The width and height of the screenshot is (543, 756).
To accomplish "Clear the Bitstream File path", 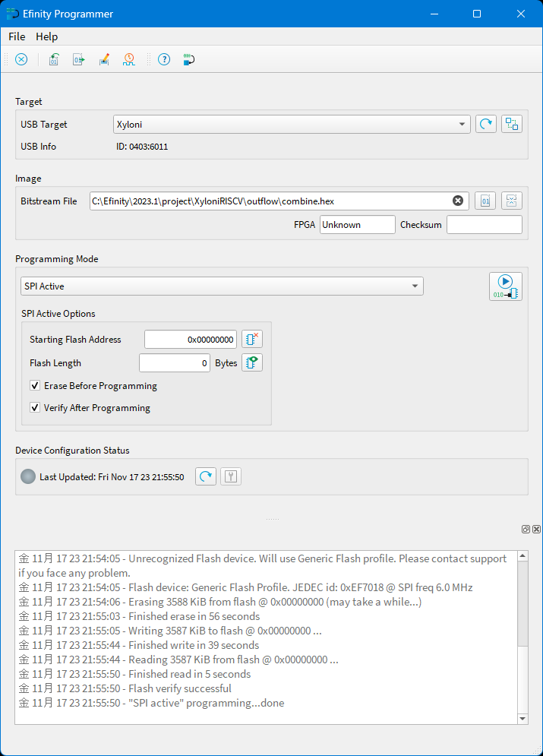I will coord(458,201).
